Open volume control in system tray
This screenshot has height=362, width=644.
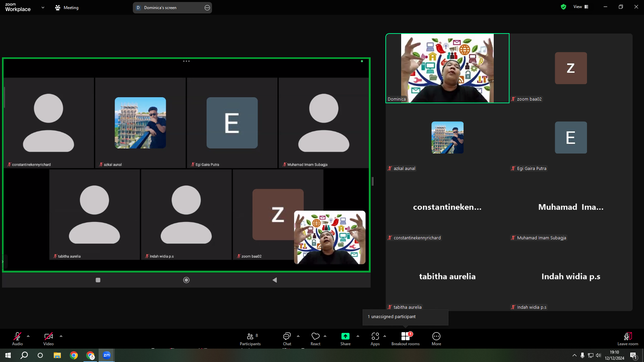click(x=599, y=355)
